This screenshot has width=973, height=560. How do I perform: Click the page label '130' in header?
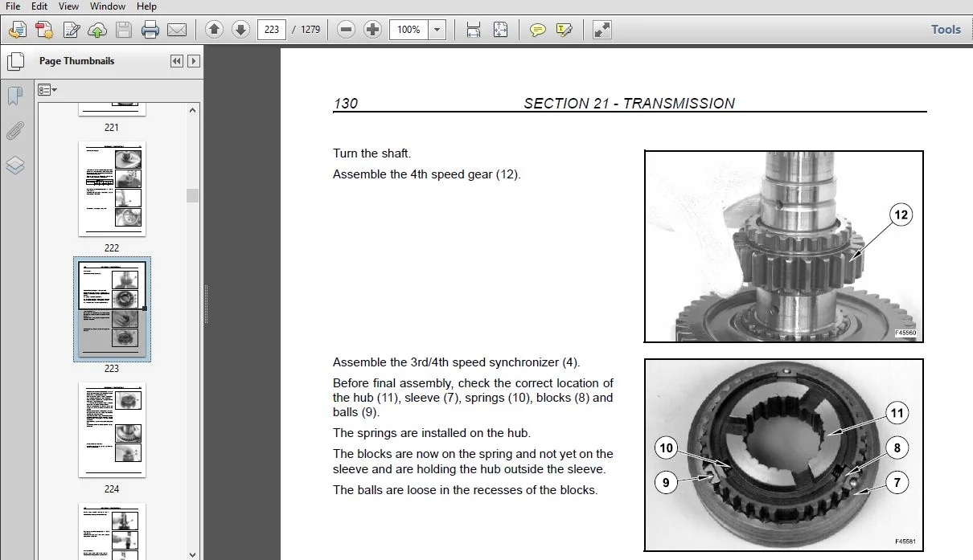click(x=345, y=103)
